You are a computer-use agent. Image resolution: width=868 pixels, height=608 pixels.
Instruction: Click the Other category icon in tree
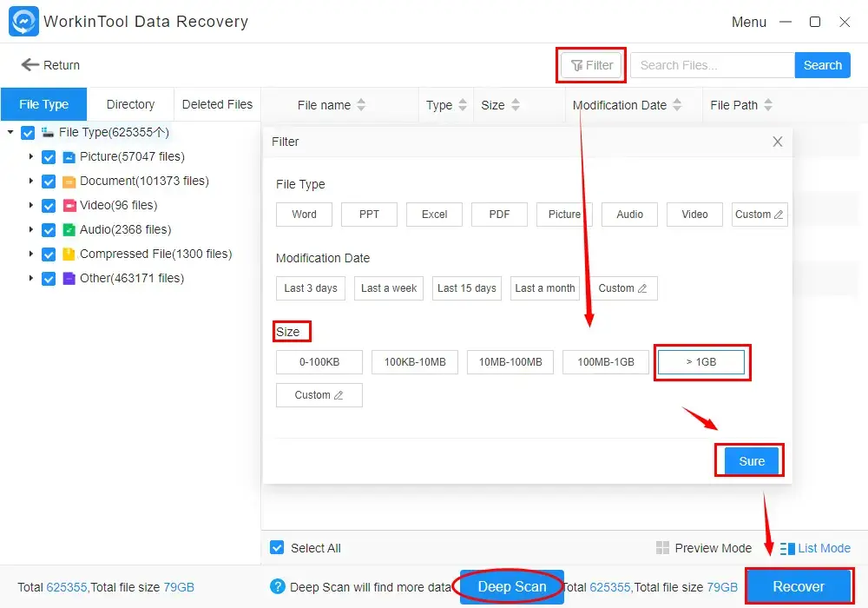tap(69, 279)
